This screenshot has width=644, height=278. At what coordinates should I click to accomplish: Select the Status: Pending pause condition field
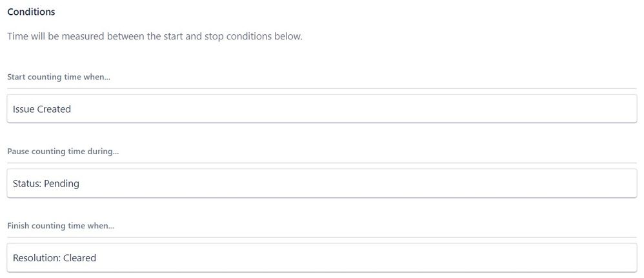(x=321, y=183)
